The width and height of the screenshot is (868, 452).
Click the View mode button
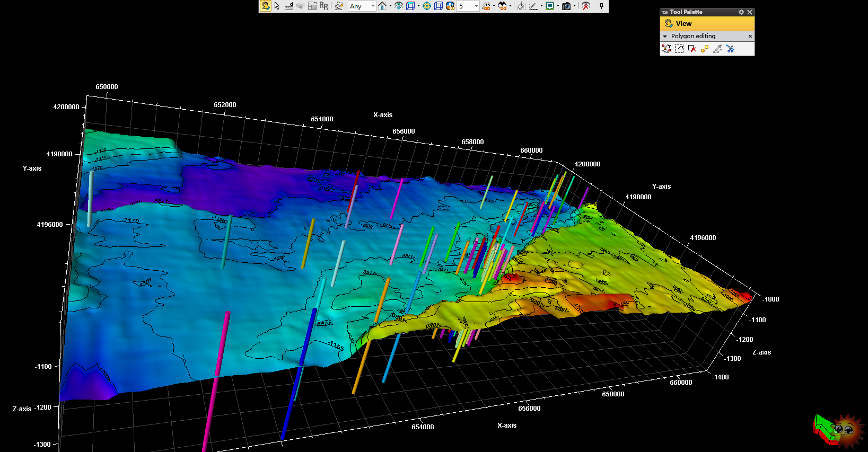[x=707, y=23]
